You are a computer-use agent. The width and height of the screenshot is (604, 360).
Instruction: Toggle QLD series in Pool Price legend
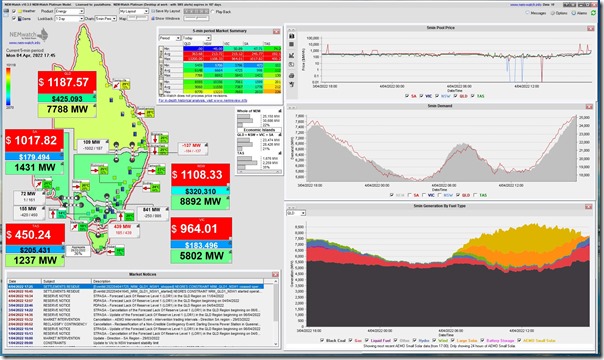[456, 96]
